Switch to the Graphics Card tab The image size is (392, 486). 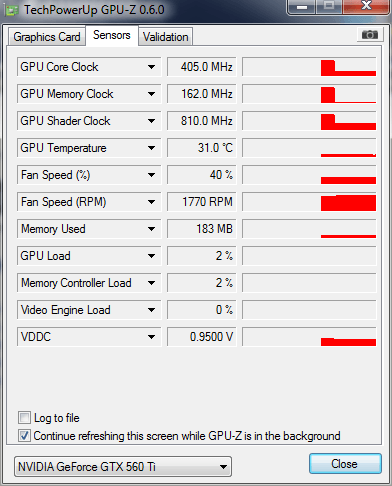(x=47, y=37)
